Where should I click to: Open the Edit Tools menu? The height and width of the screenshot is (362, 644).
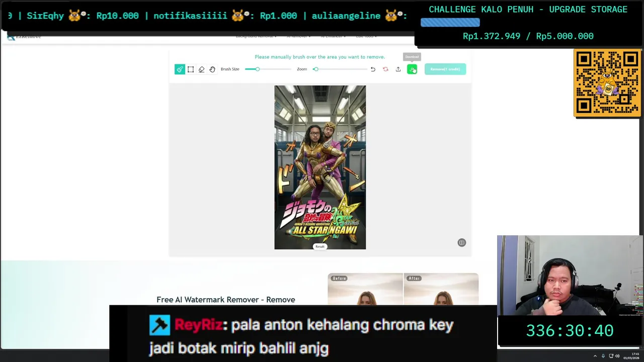tap(366, 36)
